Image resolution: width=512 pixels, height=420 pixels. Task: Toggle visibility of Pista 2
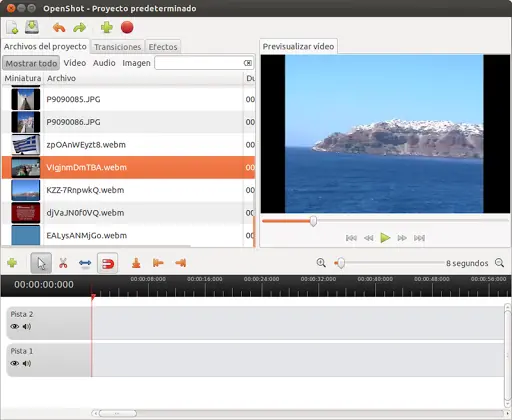click(15, 327)
